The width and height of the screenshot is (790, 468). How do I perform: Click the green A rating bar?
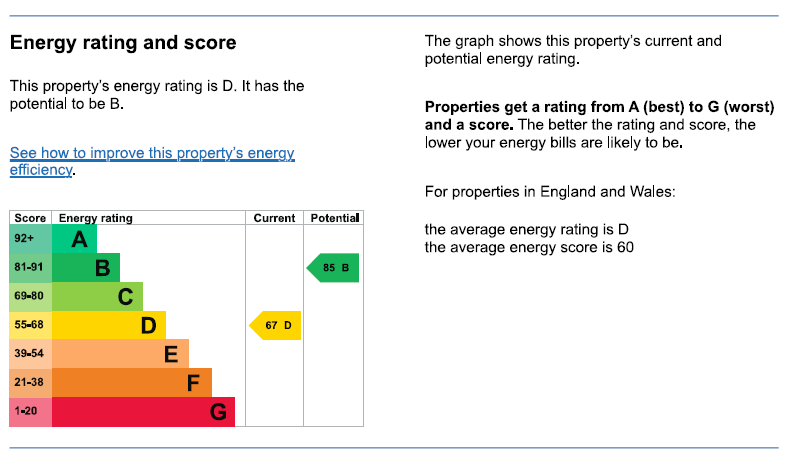[74, 239]
